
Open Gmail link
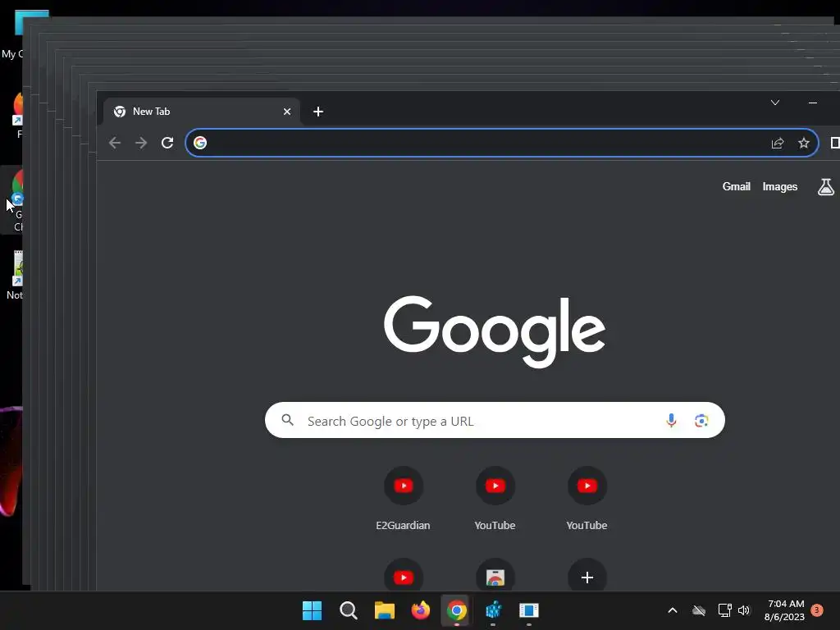point(736,186)
